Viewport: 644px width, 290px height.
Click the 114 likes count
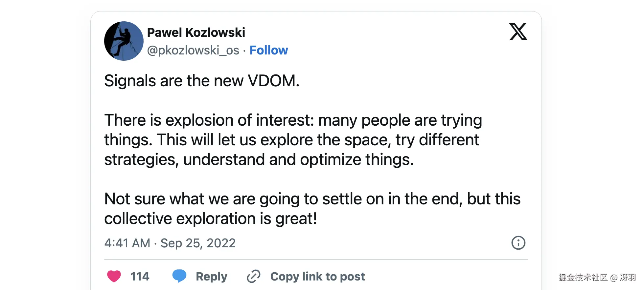[140, 277]
